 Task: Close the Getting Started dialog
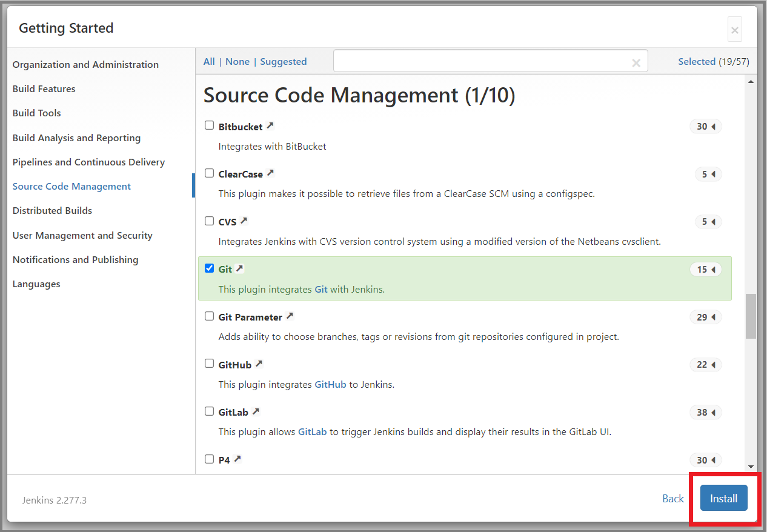coord(735,30)
